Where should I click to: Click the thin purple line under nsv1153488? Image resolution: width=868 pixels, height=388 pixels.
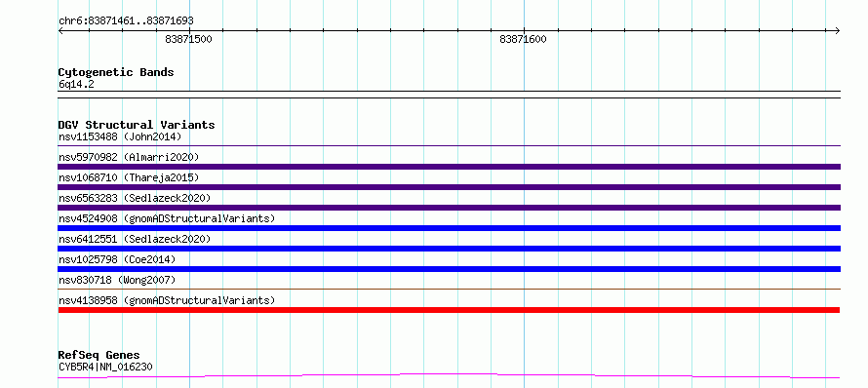coord(449,146)
